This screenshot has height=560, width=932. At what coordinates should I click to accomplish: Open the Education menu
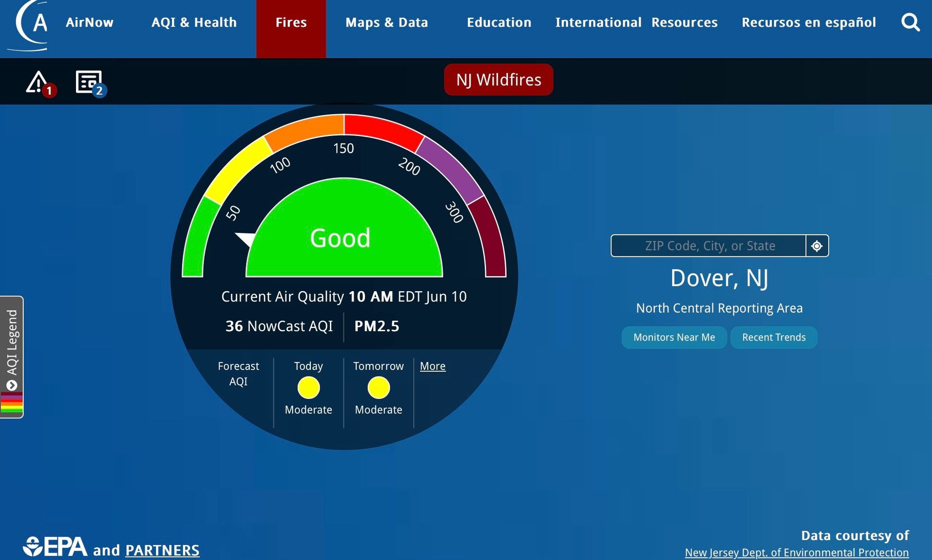pos(499,22)
